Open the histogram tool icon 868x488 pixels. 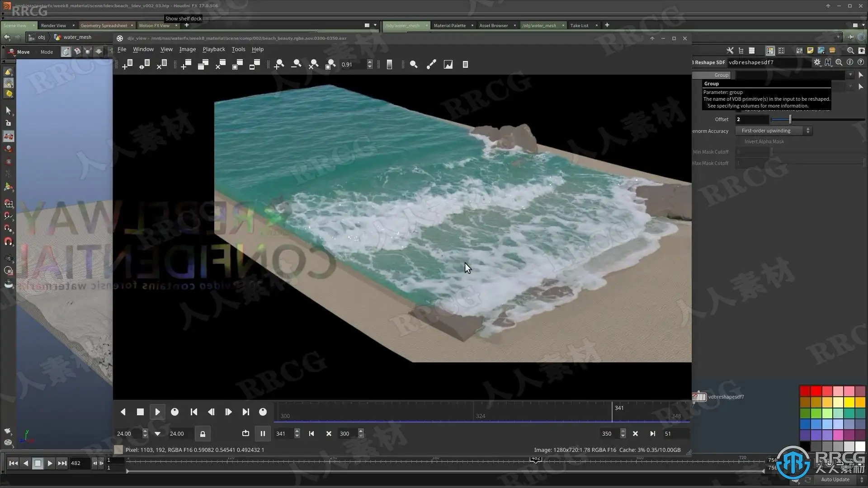click(x=448, y=65)
